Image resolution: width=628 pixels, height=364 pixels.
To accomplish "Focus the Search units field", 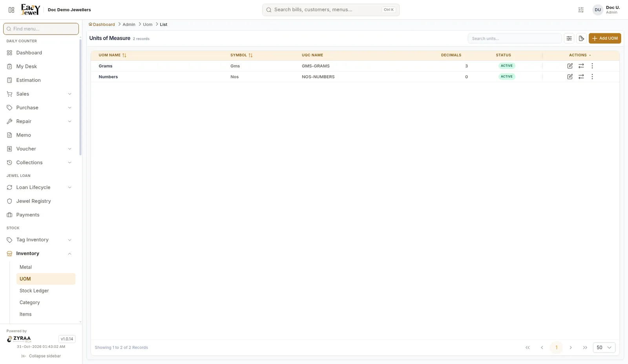I will click(515, 38).
